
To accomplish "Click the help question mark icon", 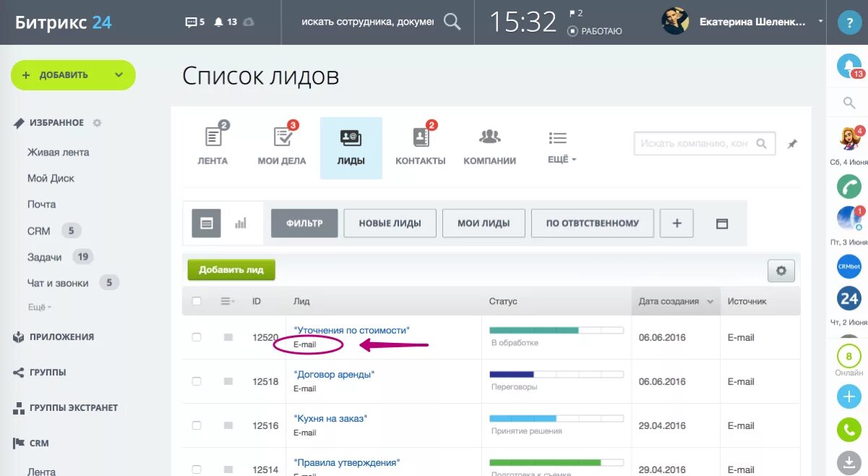I will click(x=849, y=22).
